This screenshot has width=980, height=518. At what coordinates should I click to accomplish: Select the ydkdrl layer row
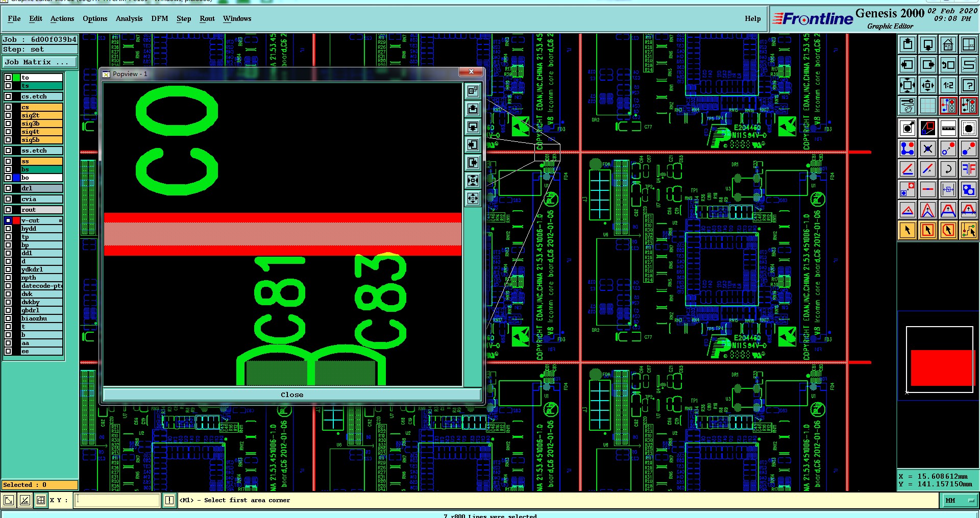pyautogui.click(x=41, y=269)
